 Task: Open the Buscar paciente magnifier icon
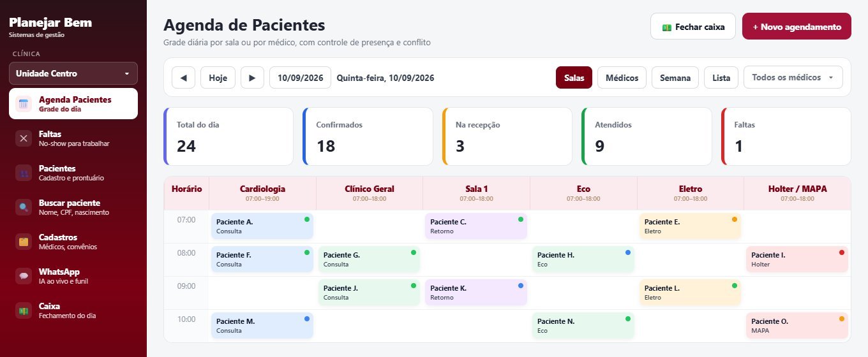click(x=24, y=207)
